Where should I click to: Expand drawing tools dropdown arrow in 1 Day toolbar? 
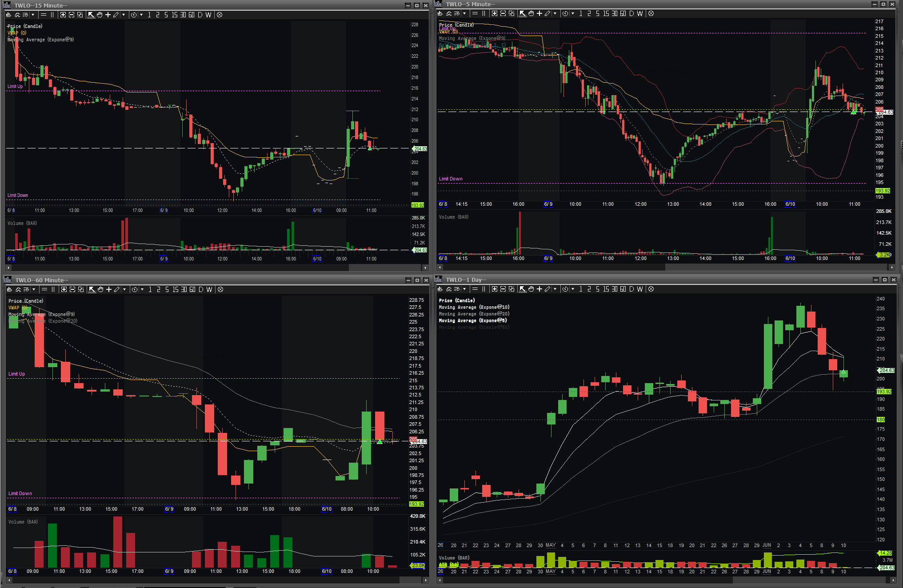555,289
